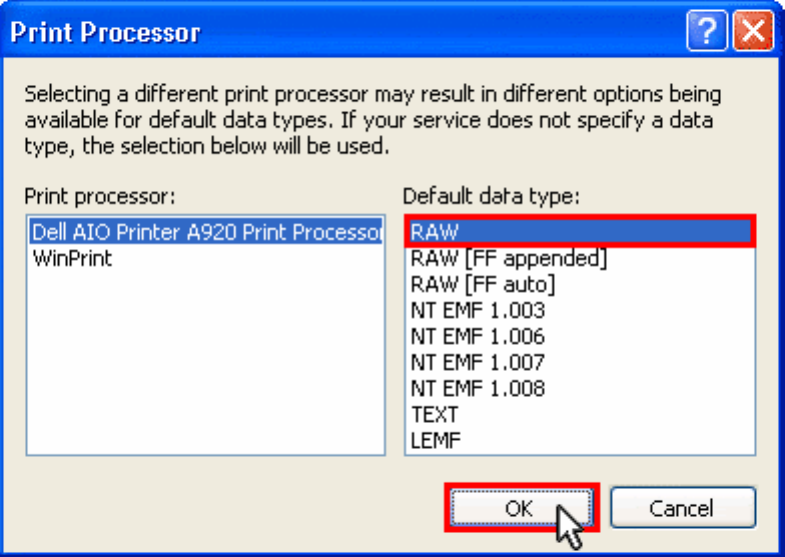The height and width of the screenshot is (557, 785).
Task: Click the "Default data type:" label
Action: [491, 196]
